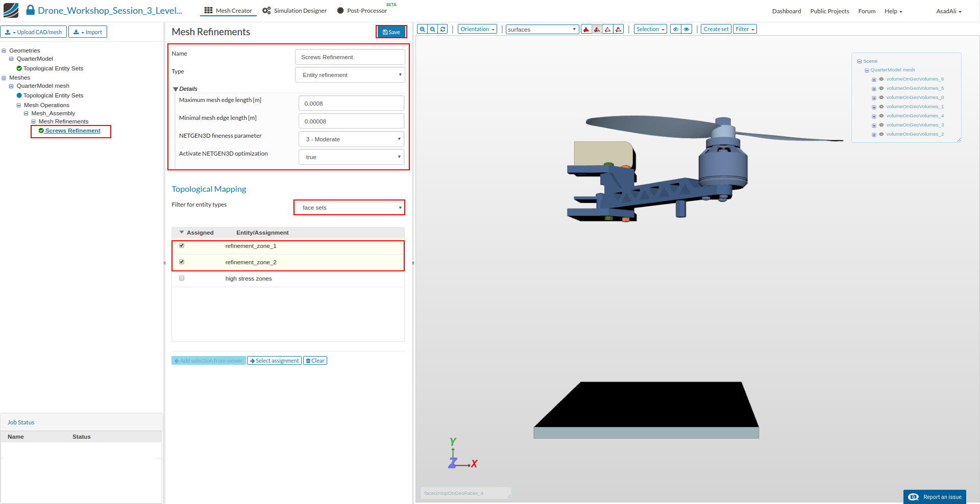Zoom out the 3D viewer
Viewport: 980px width, 504px height.
coord(433,29)
